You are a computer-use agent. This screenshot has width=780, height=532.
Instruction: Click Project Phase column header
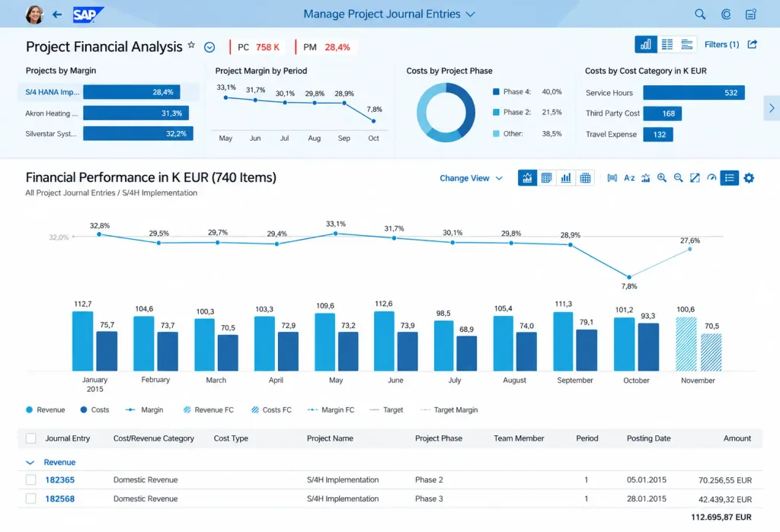click(x=438, y=438)
